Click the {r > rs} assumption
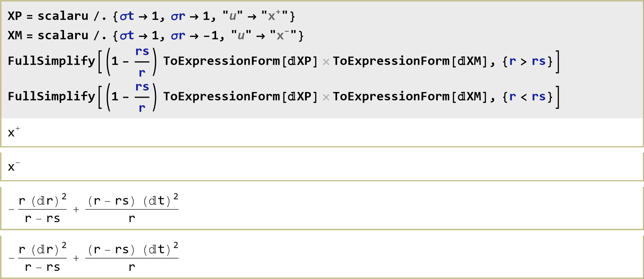This screenshot has width=644, height=279. (x=527, y=61)
